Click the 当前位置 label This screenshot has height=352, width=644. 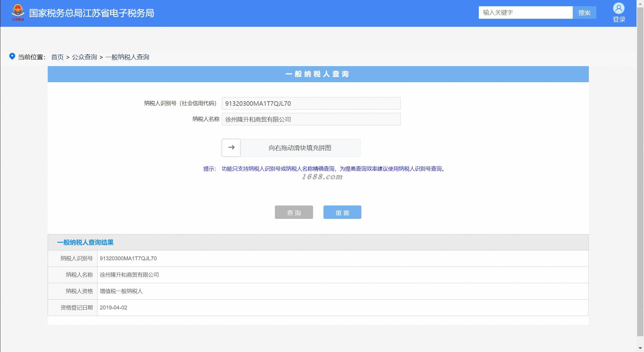[x=32, y=57]
